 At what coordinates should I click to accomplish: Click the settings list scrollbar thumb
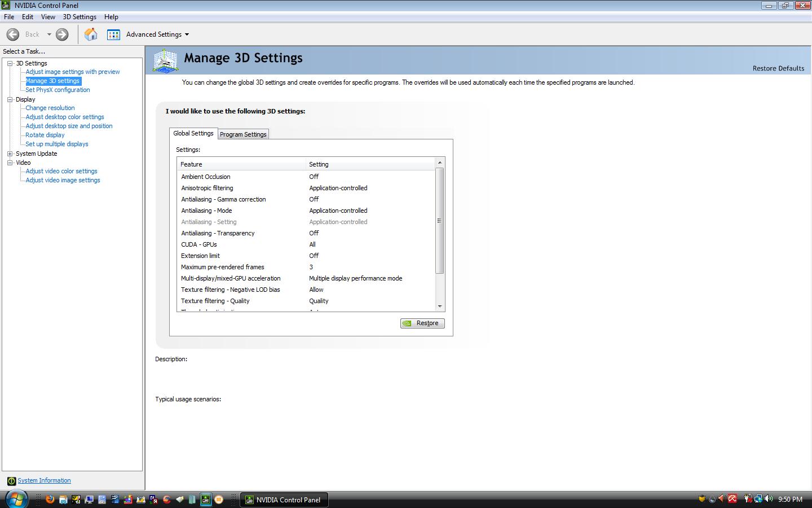(x=440, y=221)
